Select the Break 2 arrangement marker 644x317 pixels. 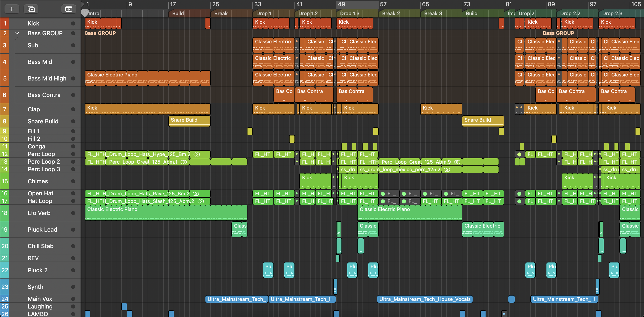pyautogui.click(x=399, y=13)
